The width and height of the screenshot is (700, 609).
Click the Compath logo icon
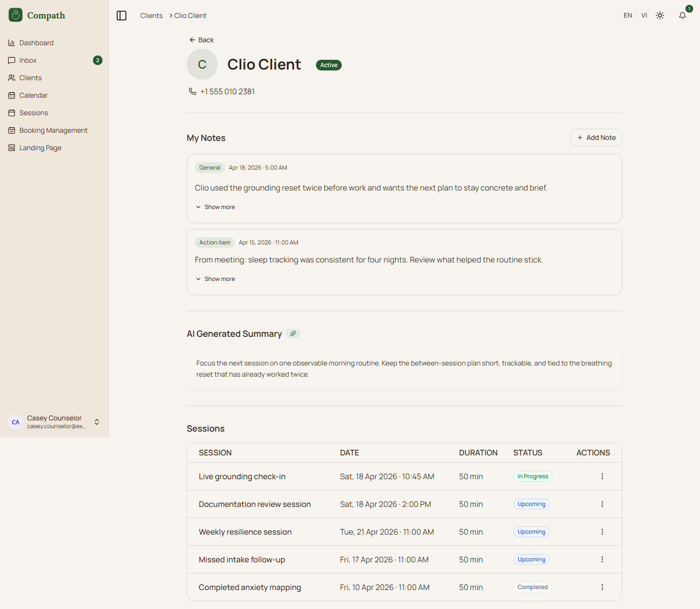point(16,15)
